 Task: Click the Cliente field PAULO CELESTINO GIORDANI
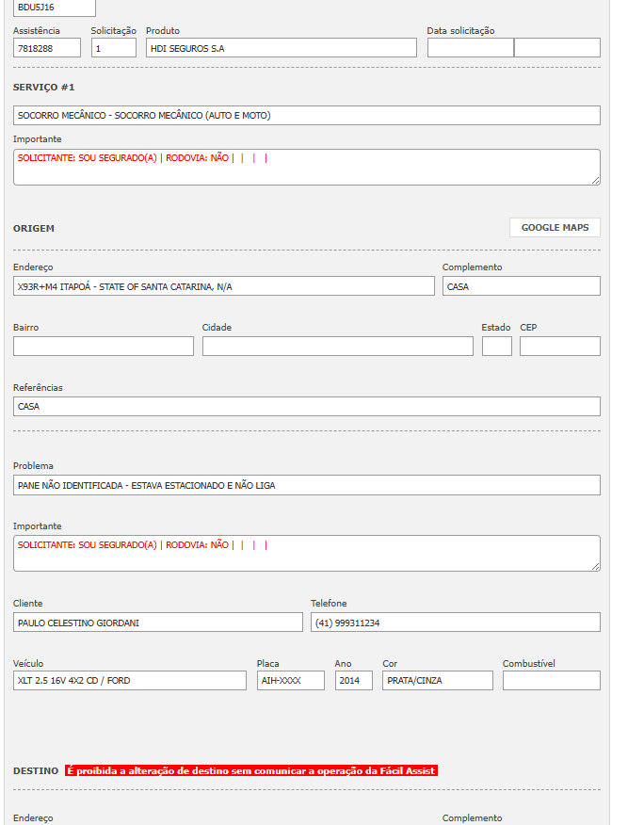158,623
